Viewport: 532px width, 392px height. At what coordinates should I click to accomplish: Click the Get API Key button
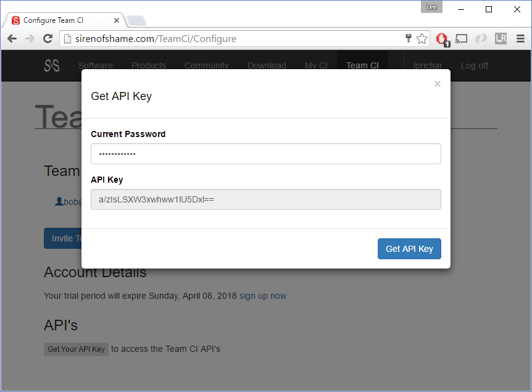click(409, 249)
